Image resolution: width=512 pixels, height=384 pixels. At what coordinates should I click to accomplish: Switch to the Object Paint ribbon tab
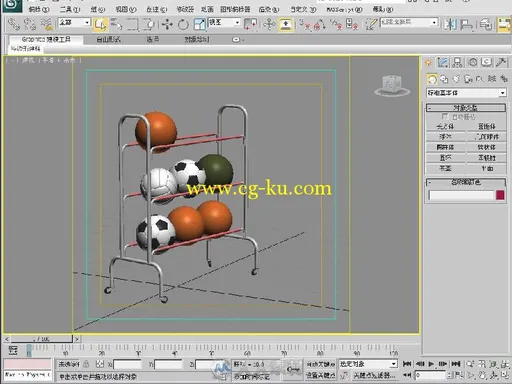point(197,39)
